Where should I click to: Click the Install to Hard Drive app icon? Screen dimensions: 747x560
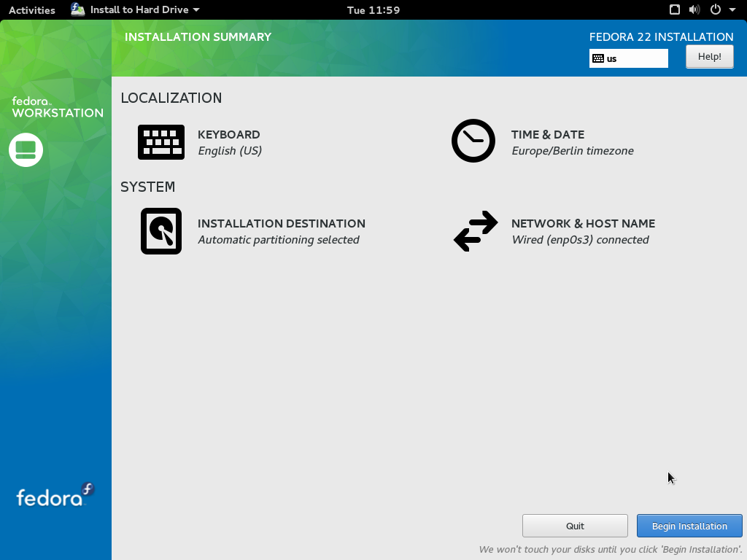click(x=78, y=9)
